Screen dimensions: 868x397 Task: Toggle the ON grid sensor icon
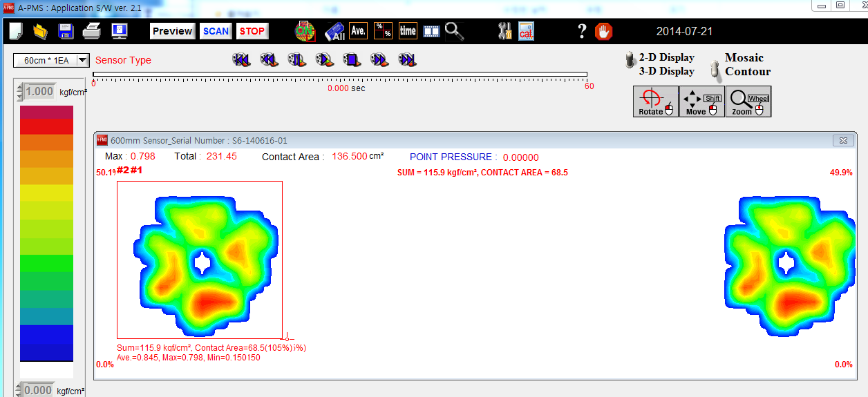point(305,31)
